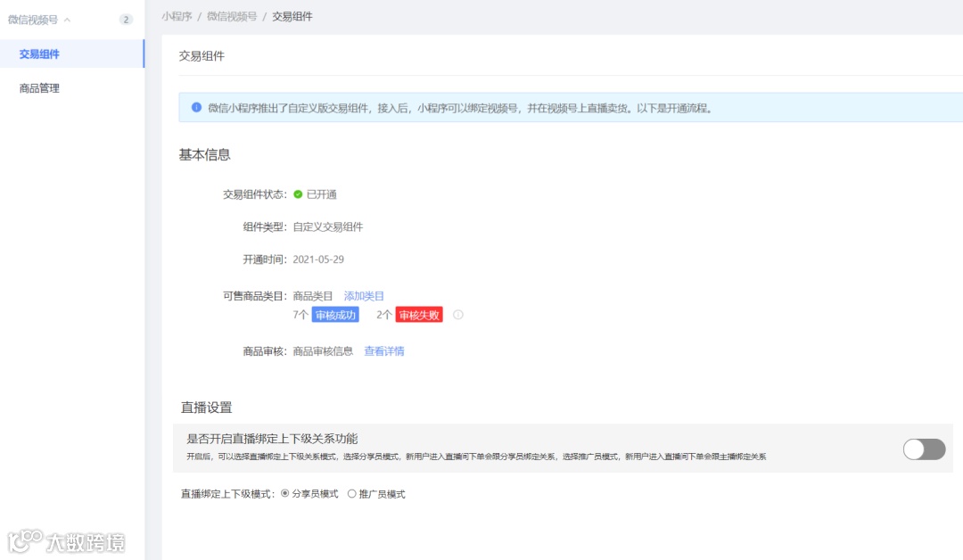This screenshot has height=560, width=963.
Task: Click the badge showing 2 in sidebar
Action: (x=126, y=20)
